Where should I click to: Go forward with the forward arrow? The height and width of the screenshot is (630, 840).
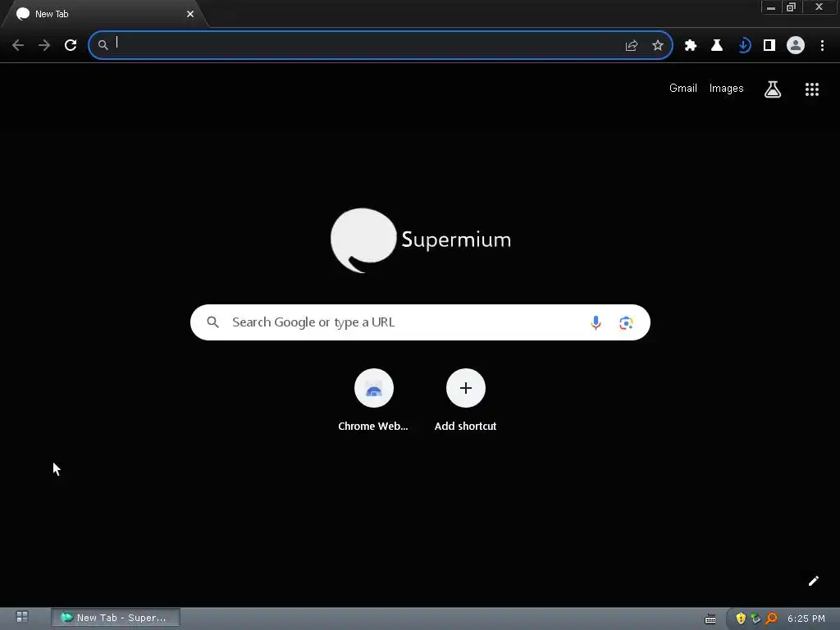(x=44, y=45)
